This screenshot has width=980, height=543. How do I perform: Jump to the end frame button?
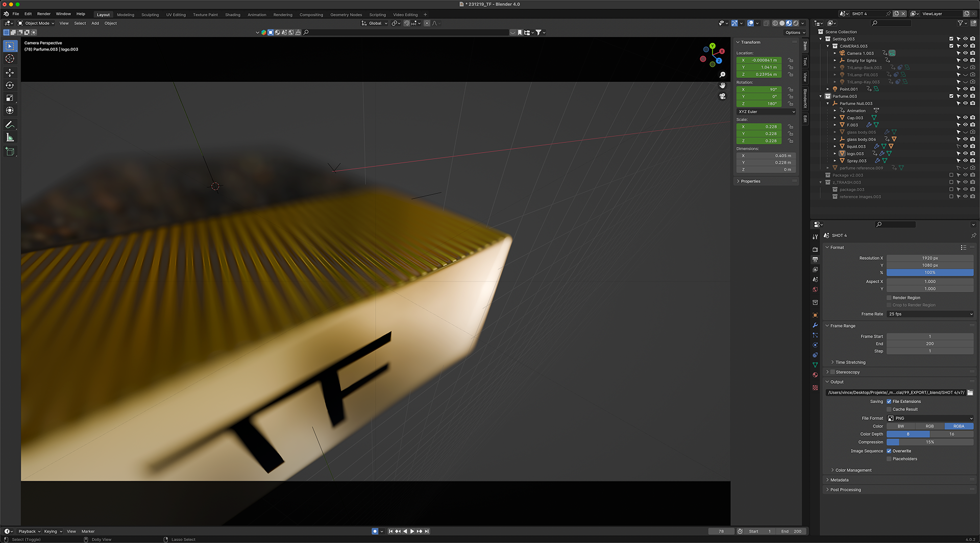(x=427, y=531)
